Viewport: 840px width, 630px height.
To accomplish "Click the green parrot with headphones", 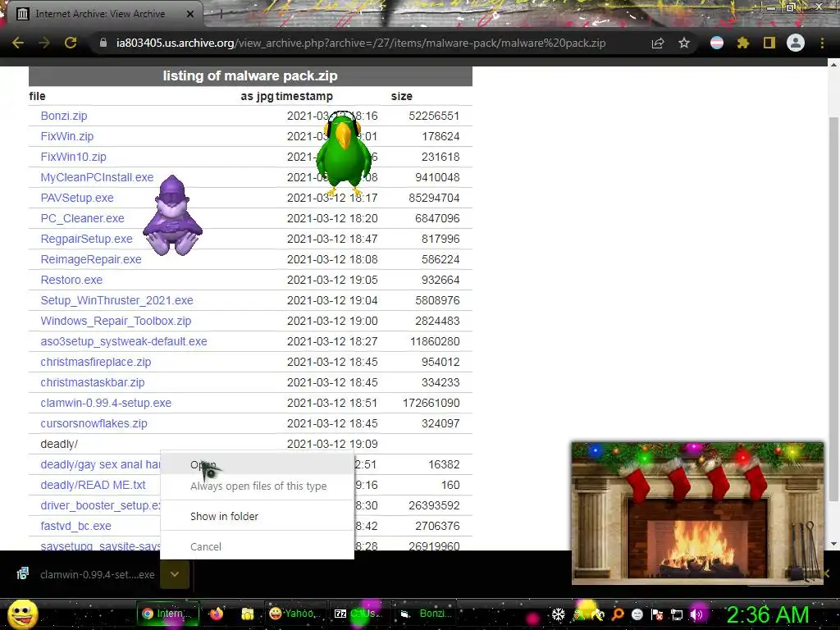I will [344, 153].
